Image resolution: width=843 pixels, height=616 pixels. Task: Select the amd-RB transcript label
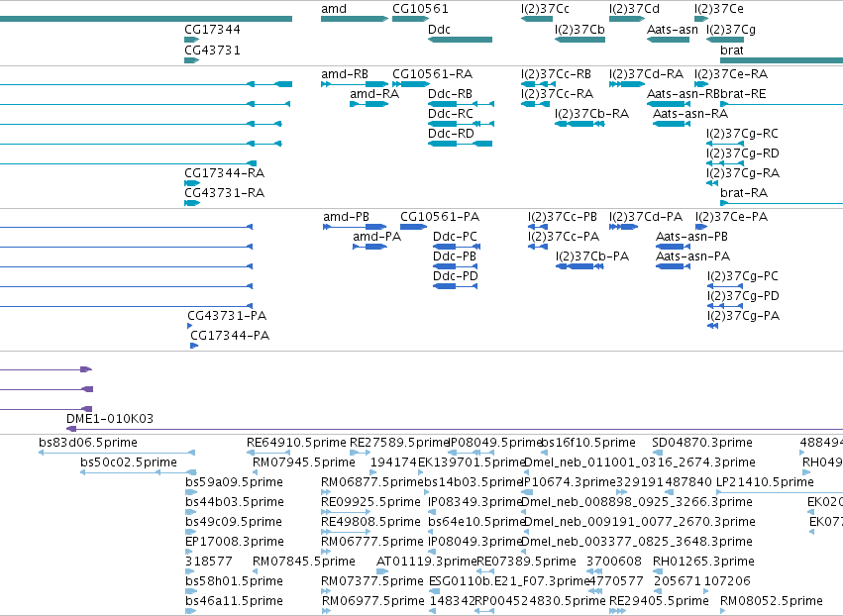click(345, 73)
